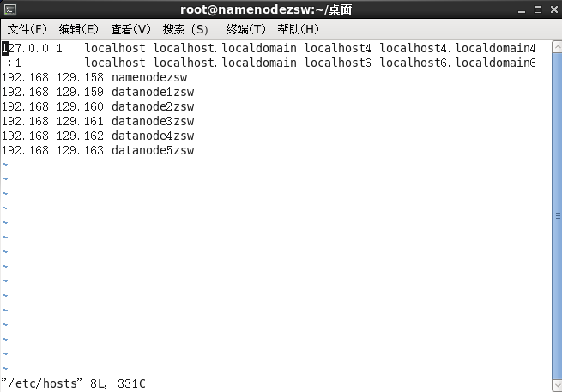Open the 终端(T) menu
Image resolution: width=562 pixels, height=392 pixels.
(246, 29)
